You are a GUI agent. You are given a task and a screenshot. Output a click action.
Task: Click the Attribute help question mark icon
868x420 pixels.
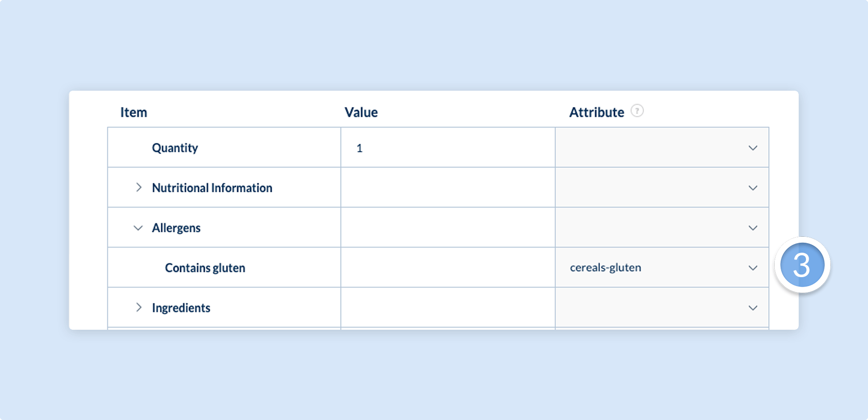click(637, 111)
